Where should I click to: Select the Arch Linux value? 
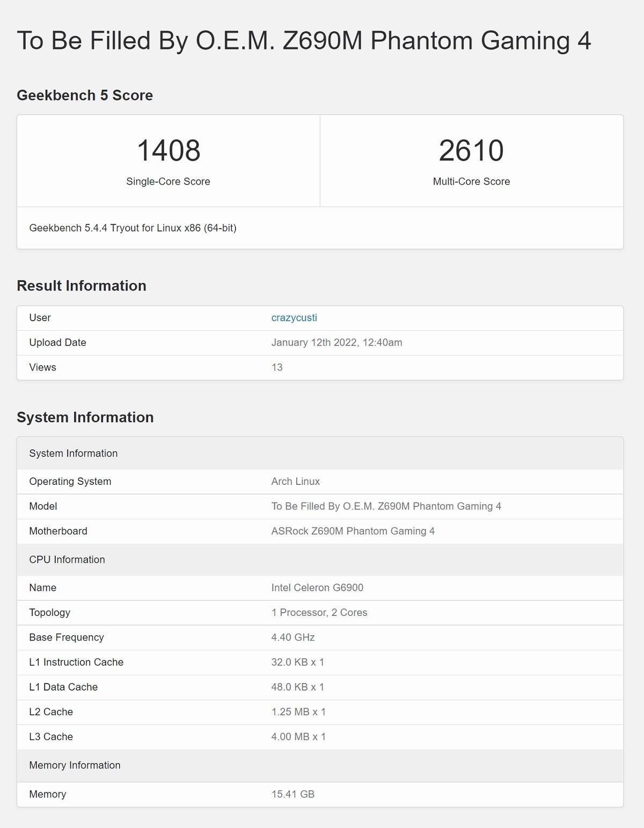pos(296,482)
